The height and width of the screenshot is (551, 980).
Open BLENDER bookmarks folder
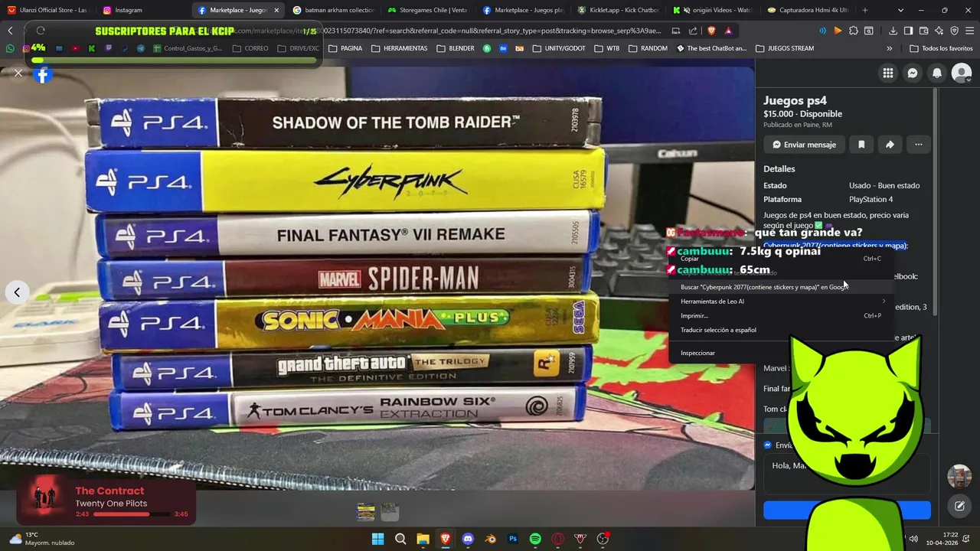coord(456,48)
